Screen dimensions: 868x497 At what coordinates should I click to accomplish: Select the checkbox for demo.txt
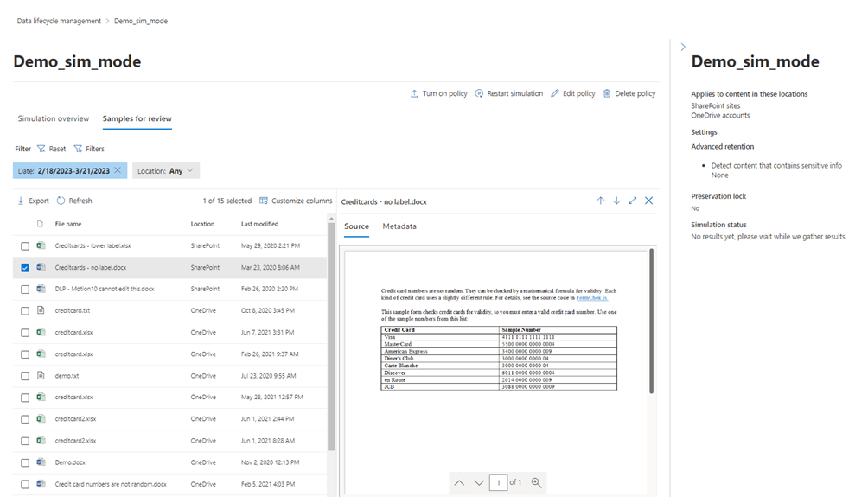tap(25, 376)
